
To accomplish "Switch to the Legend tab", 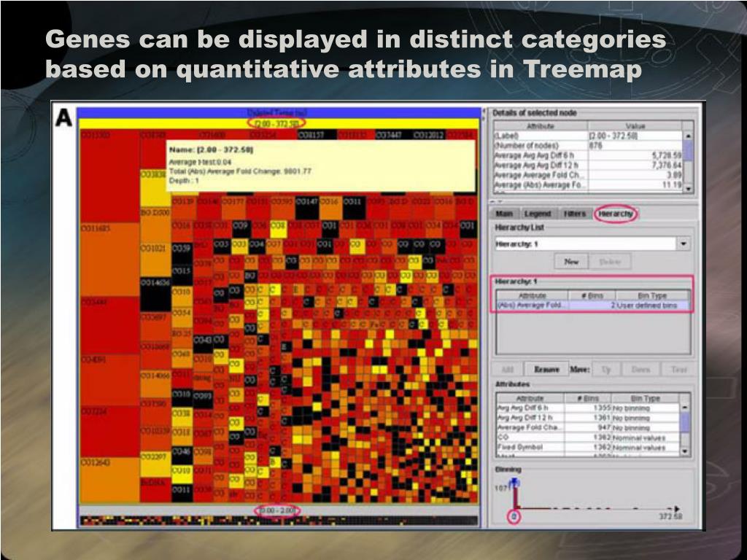I will coord(538,214).
